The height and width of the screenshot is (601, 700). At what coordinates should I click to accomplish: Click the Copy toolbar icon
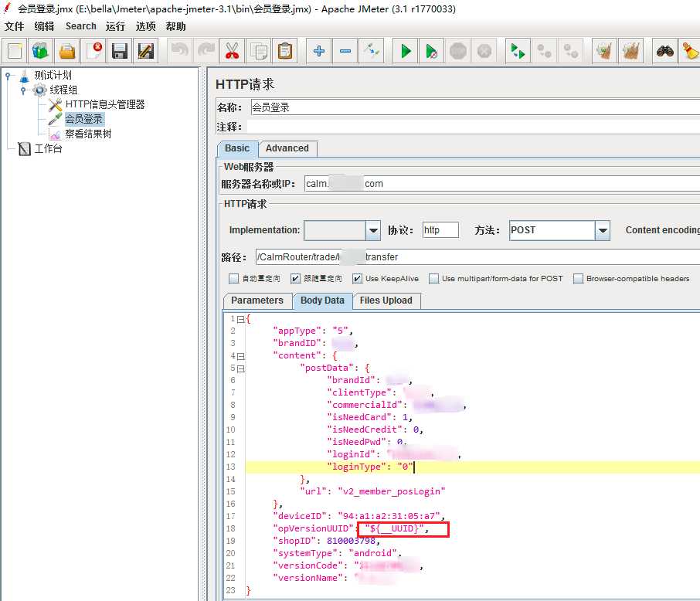(x=259, y=51)
